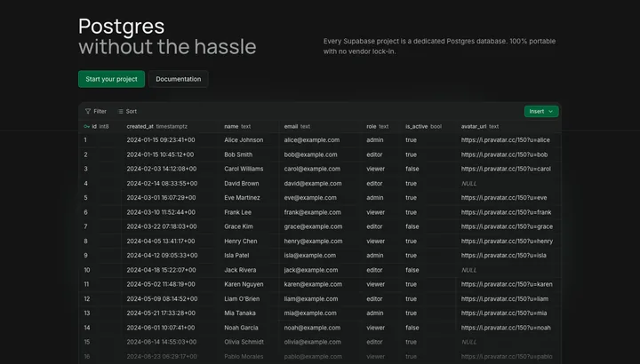Click NULL avatar cell in David Brown row
This screenshot has width=640, height=364.
point(469,184)
